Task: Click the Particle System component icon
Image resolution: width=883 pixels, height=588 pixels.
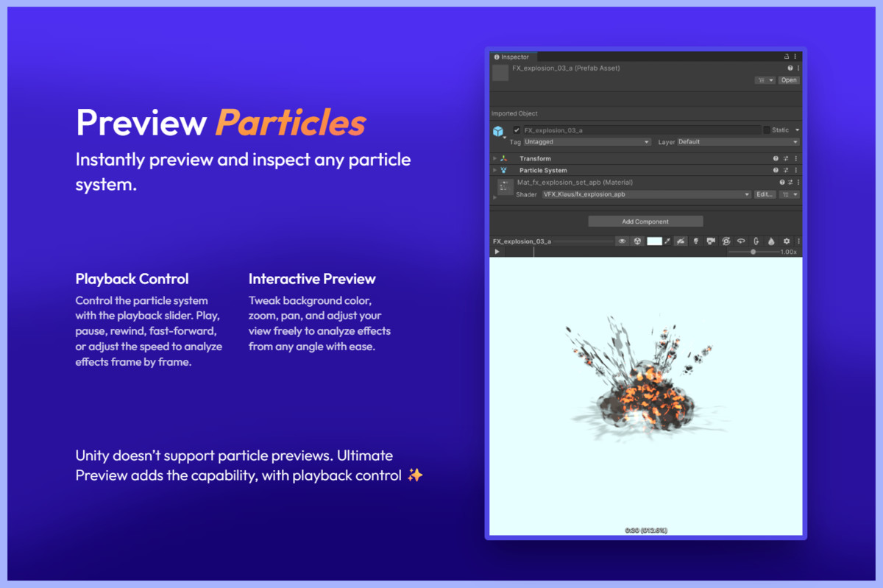Action: (x=503, y=170)
